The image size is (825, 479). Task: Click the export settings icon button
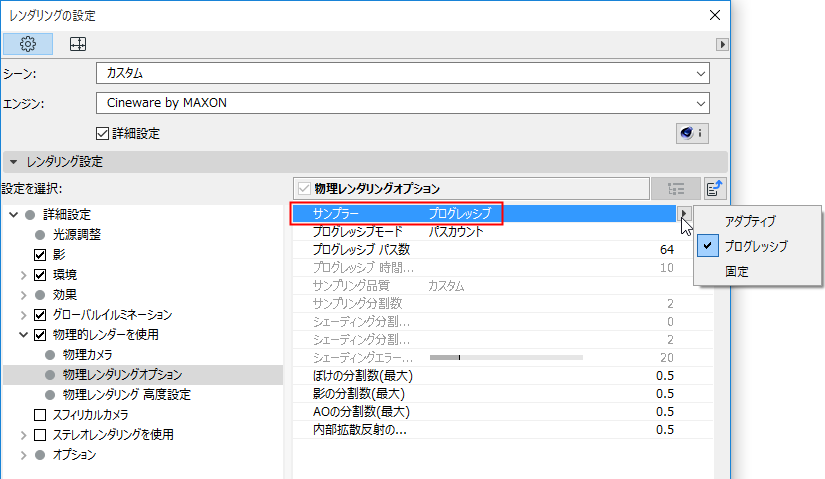(x=715, y=188)
